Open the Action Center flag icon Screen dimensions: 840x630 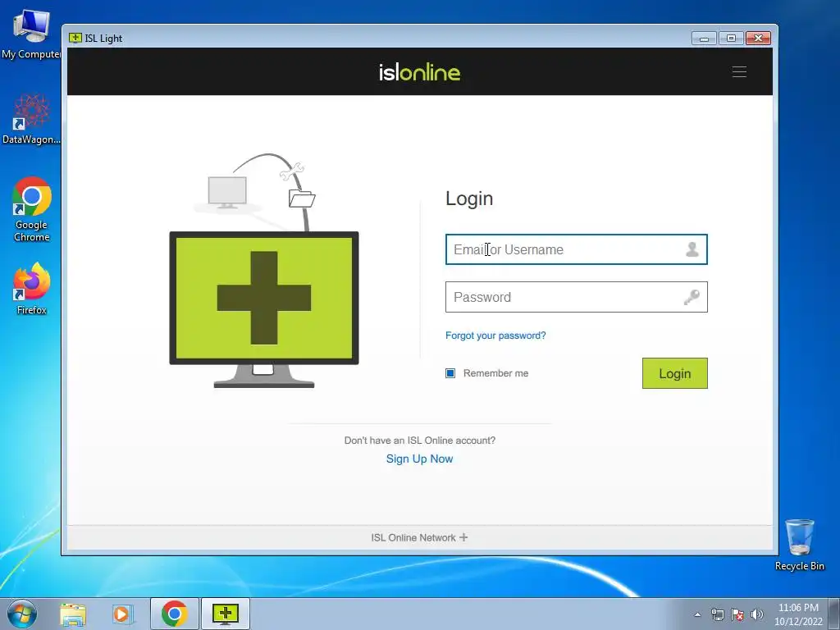[737, 614]
